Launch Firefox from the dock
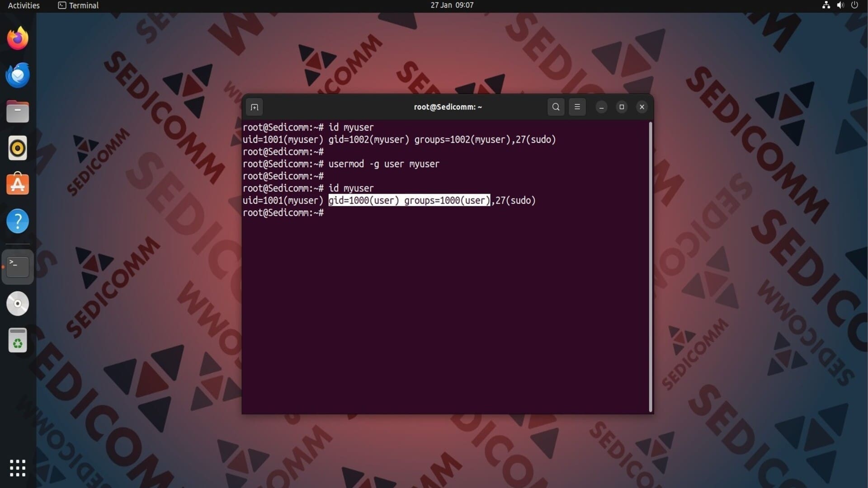Viewport: 868px width, 488px height. tap(18, 38)
